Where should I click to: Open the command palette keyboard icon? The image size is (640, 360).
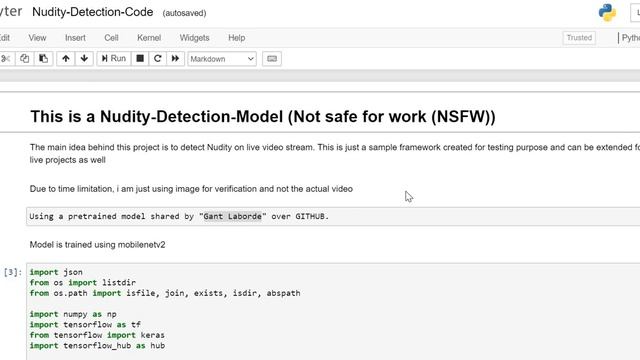click(x=272, y=59)
